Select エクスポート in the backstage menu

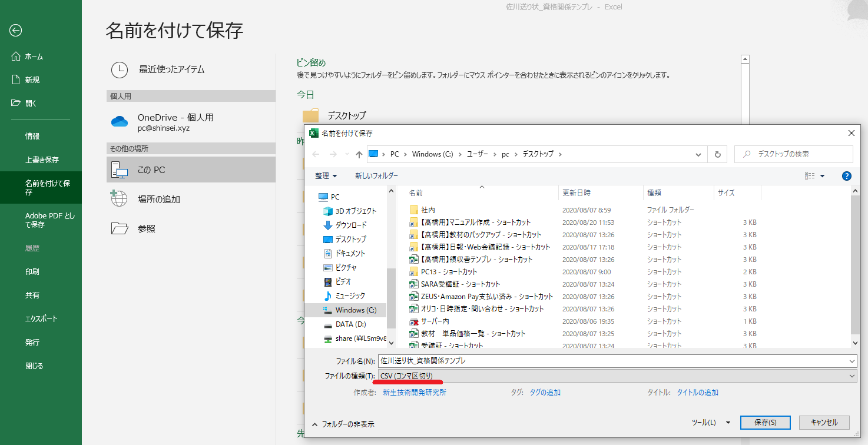(41, 319)
